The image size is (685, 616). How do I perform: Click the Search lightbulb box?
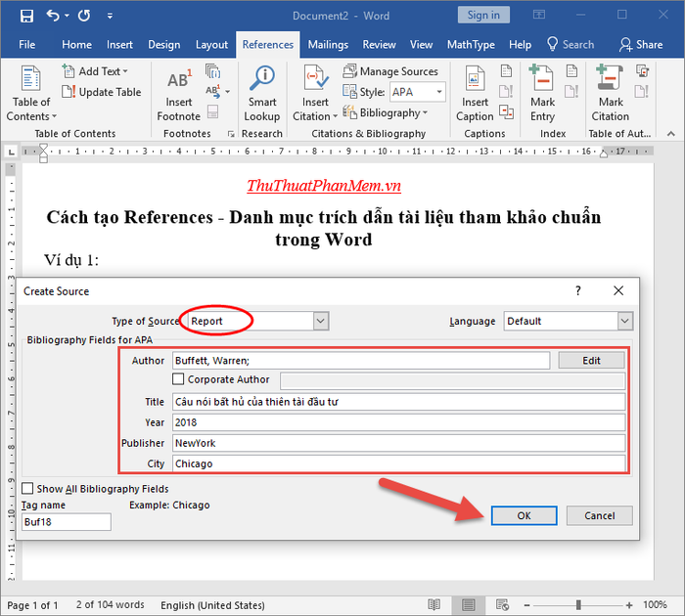(x=571, y=45)
